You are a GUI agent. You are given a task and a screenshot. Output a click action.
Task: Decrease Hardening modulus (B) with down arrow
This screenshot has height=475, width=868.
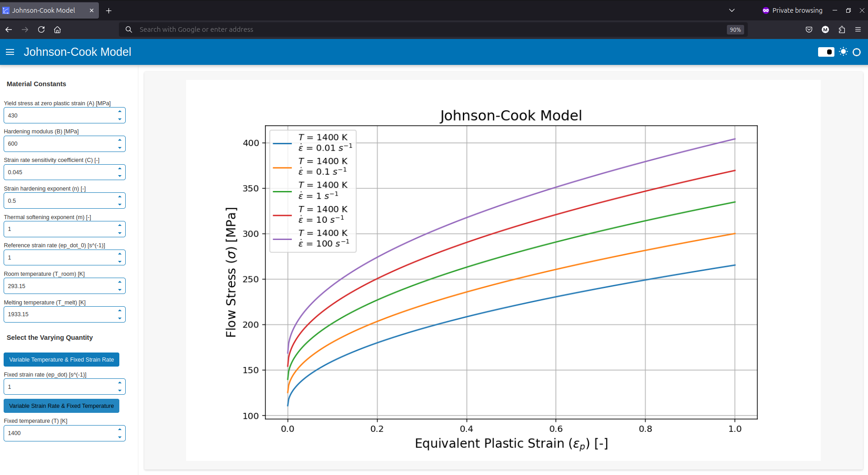point(120,148)
